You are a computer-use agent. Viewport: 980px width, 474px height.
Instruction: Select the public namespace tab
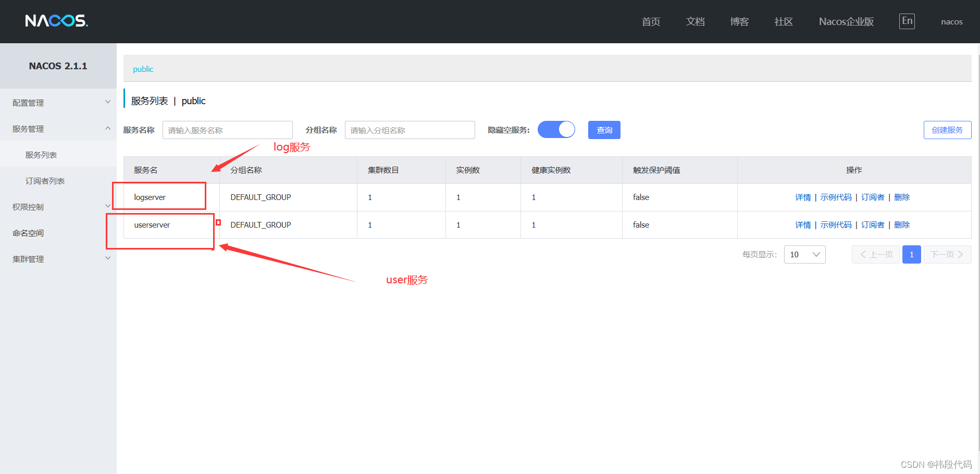(143, 69)
